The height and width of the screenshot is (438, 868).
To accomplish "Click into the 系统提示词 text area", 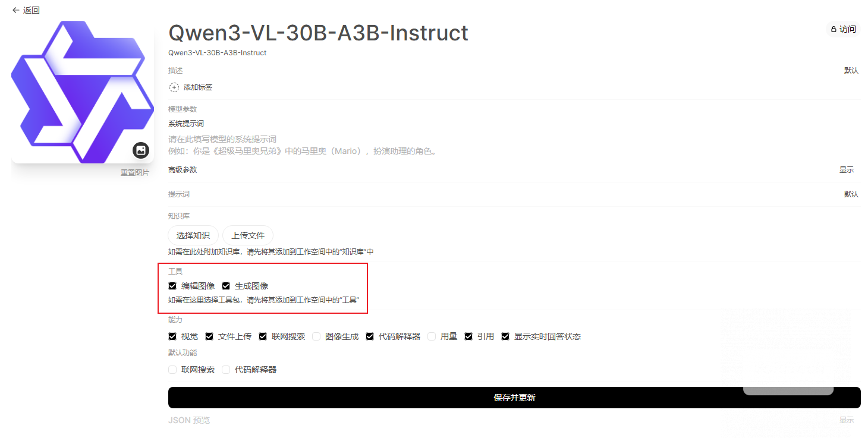I will coord(514,145).
